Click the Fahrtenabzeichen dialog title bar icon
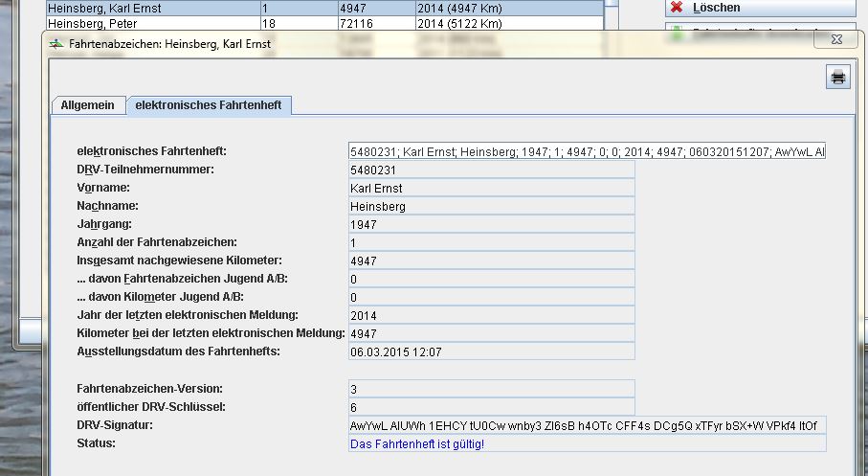The width and height of the screenshot is (868, 476). [56, 44]
